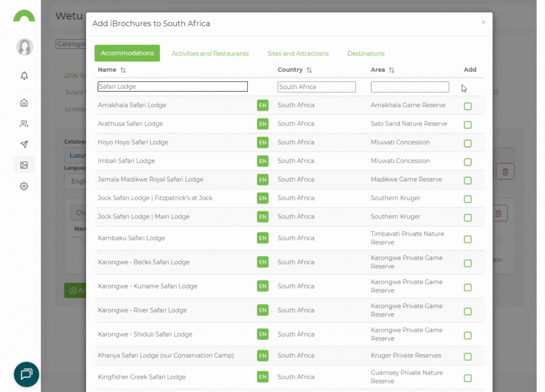Open the live chat bubble icon
Screen dimensions: 545x392
click(x=26, y=374)
